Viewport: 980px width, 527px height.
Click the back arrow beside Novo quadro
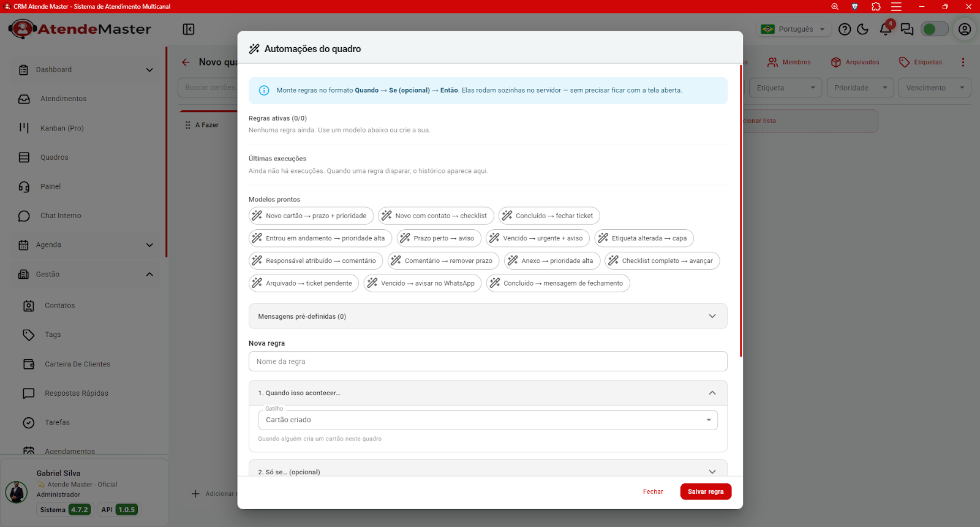pos(186,63)
